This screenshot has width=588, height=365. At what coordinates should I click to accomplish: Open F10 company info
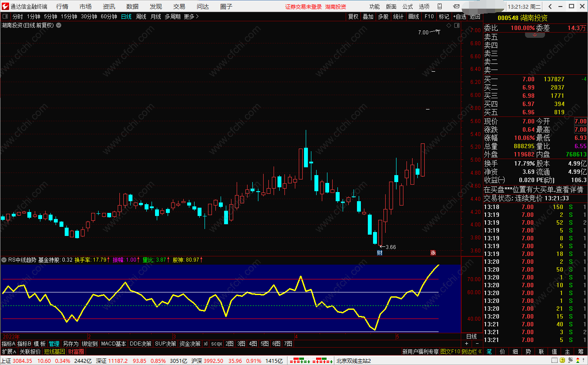coord(429,17)
